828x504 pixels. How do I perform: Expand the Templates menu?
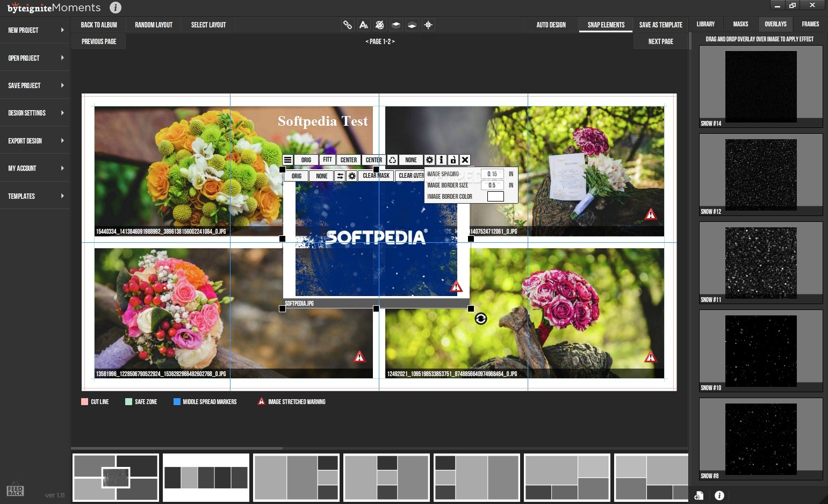tap(35, 196)
